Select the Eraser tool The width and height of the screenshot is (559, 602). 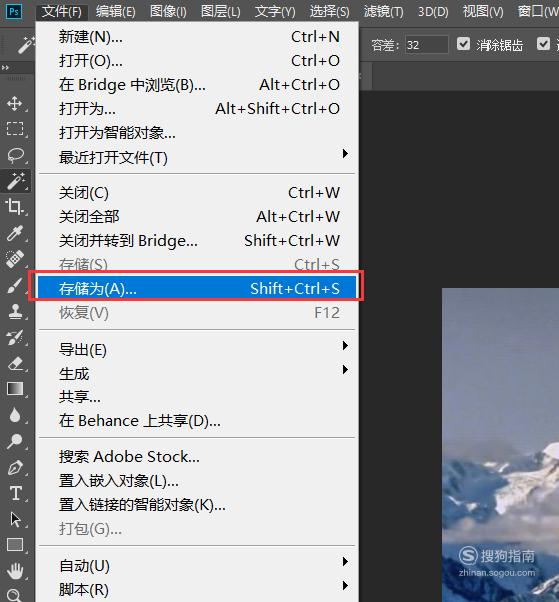point(15,363)
